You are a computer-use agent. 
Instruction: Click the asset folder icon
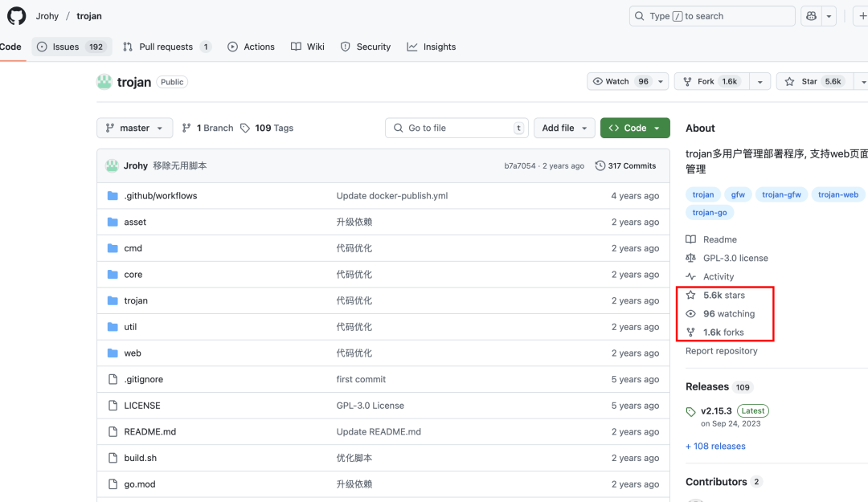[113, 222]
